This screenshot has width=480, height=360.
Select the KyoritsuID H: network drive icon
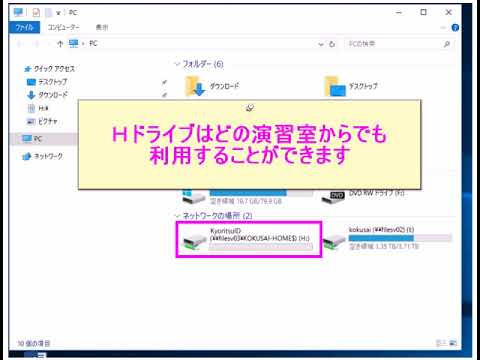point(195,241)
